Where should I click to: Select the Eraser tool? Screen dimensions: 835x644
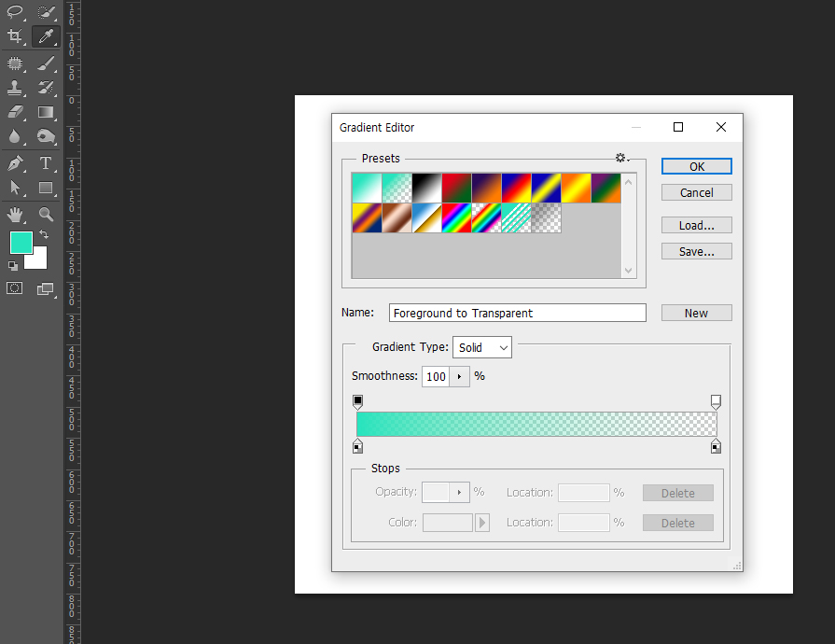click(x=15, y=112)
